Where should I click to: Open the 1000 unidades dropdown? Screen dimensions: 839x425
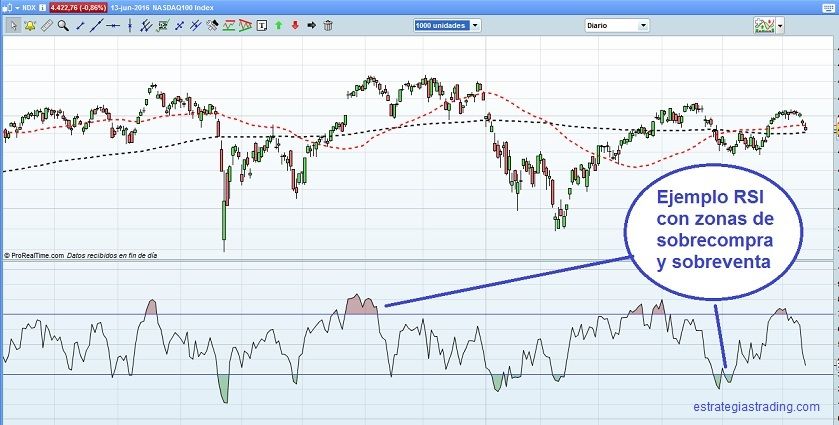click(x=447, y=25)
